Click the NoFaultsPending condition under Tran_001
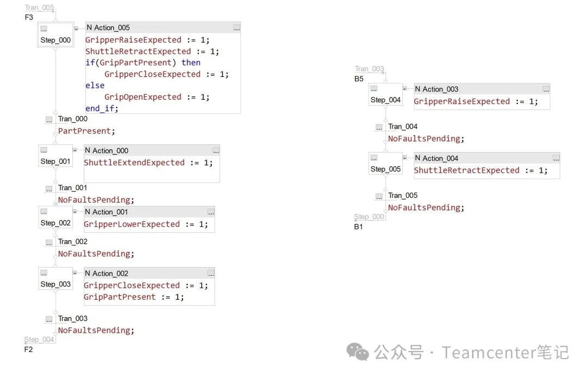 point(96,200)
